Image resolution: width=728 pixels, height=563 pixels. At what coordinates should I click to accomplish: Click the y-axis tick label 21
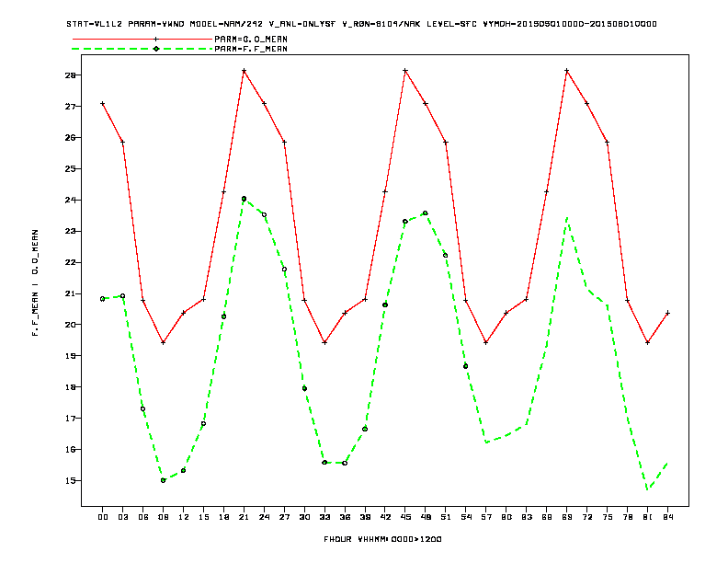(70, 293)
